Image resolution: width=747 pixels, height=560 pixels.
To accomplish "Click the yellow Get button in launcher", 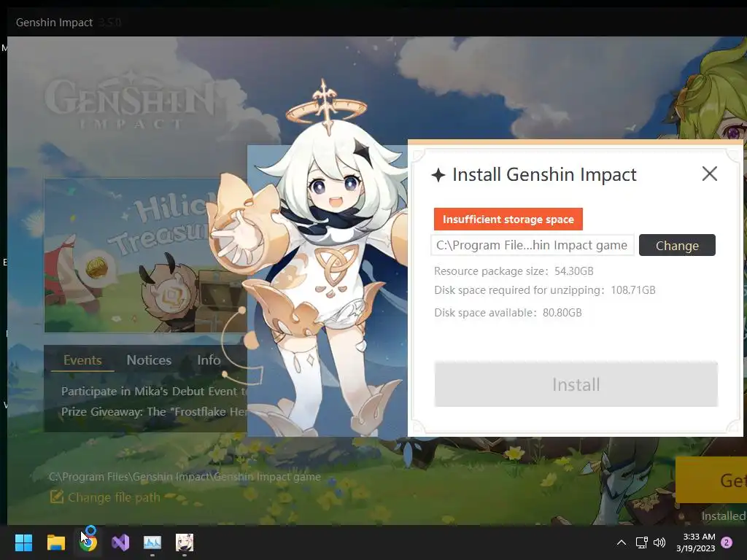I will pos(711,480).
